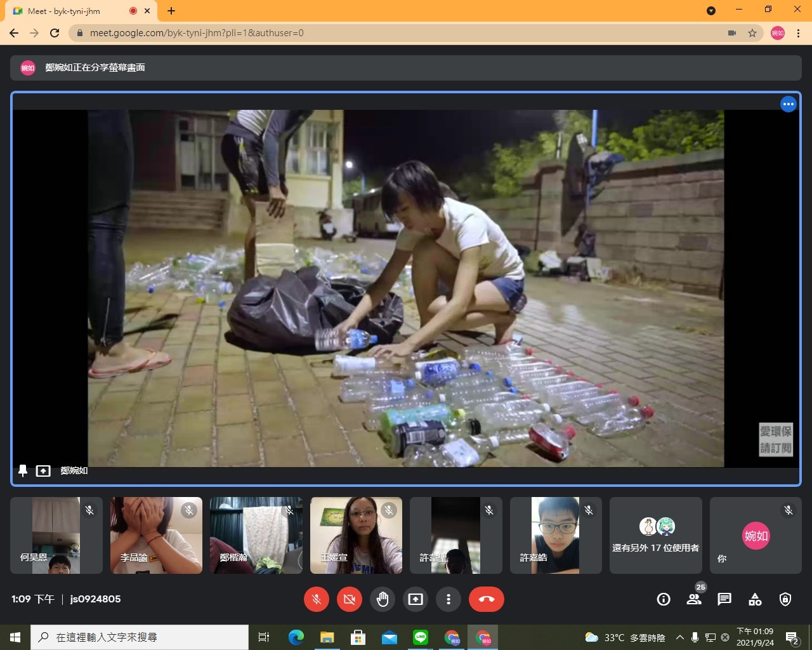
Task: Click the 17 other users tile
Action: 655,535
